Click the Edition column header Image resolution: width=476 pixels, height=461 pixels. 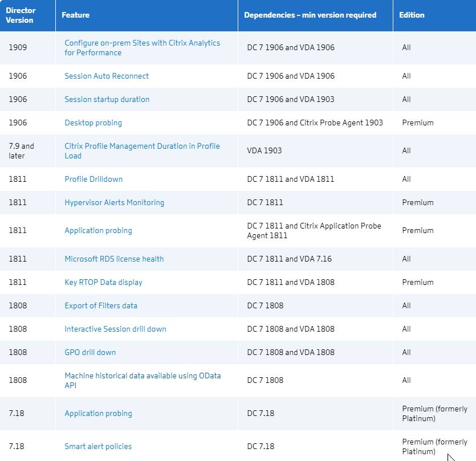coord(412,15)
